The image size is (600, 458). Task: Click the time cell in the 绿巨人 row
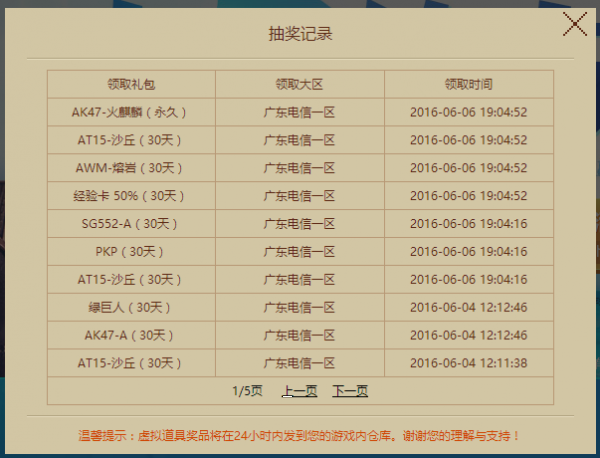469,307
